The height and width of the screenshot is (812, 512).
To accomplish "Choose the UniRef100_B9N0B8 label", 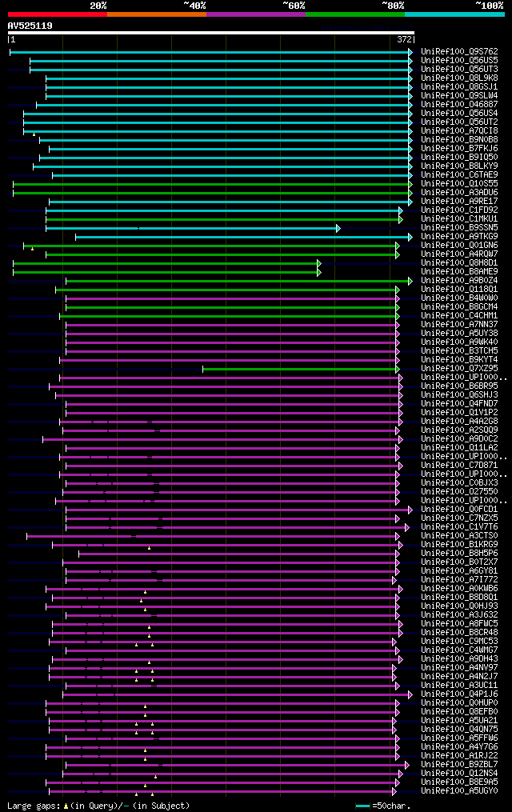I will [460, 140].
